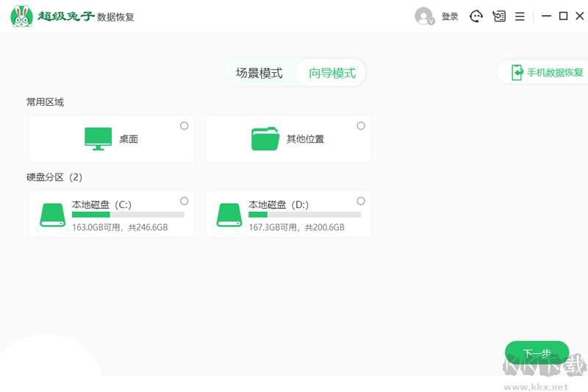Click the feedback form icon
The image size is (588, 392).
tap(499, 16)
